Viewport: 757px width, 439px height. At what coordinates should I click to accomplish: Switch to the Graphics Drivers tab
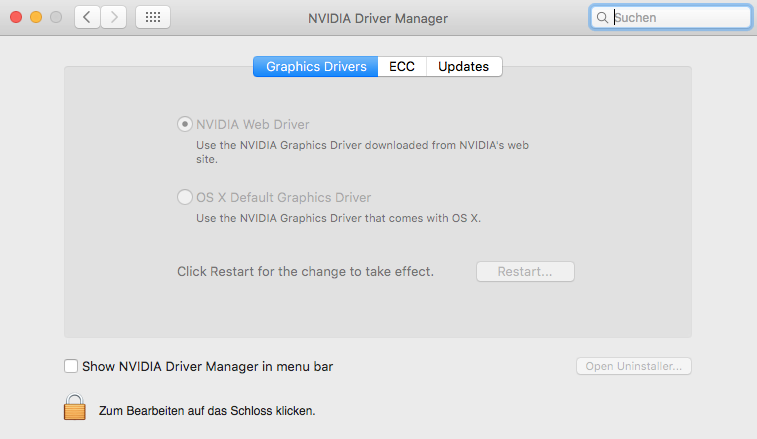(316, 67)
